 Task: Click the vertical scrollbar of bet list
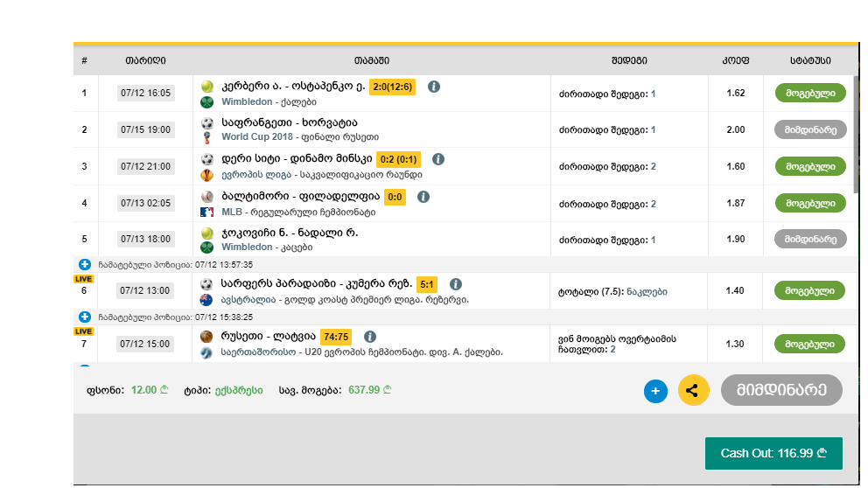(x=856, y=135)
